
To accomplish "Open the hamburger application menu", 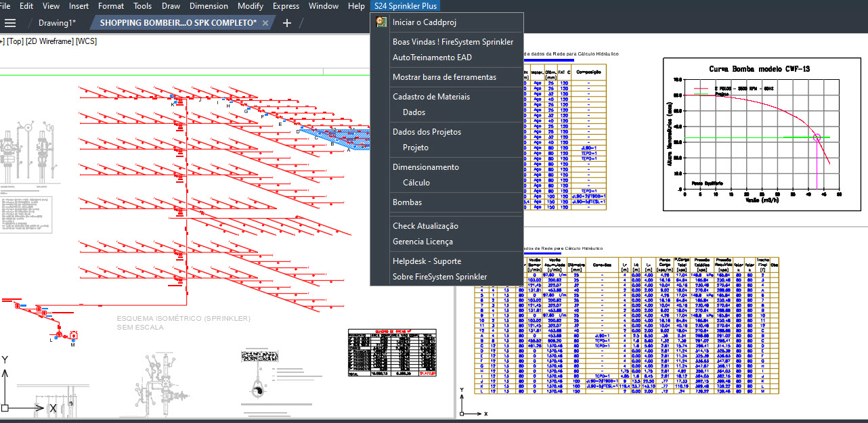I will (10, 23).
